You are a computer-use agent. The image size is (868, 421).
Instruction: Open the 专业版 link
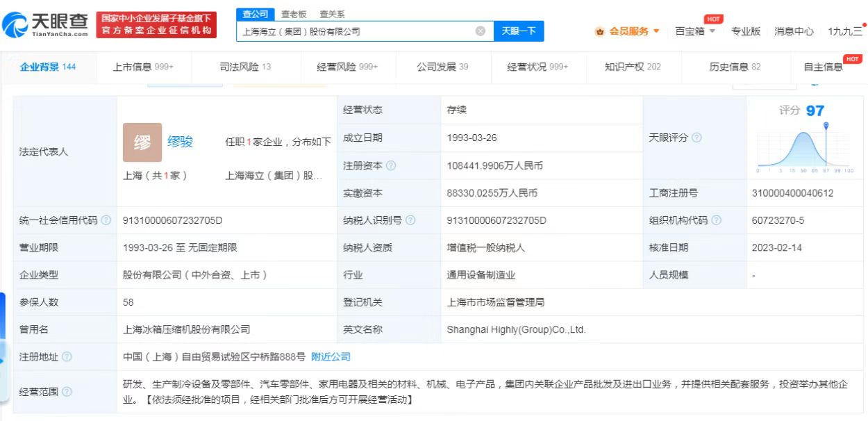pos(746,31)
